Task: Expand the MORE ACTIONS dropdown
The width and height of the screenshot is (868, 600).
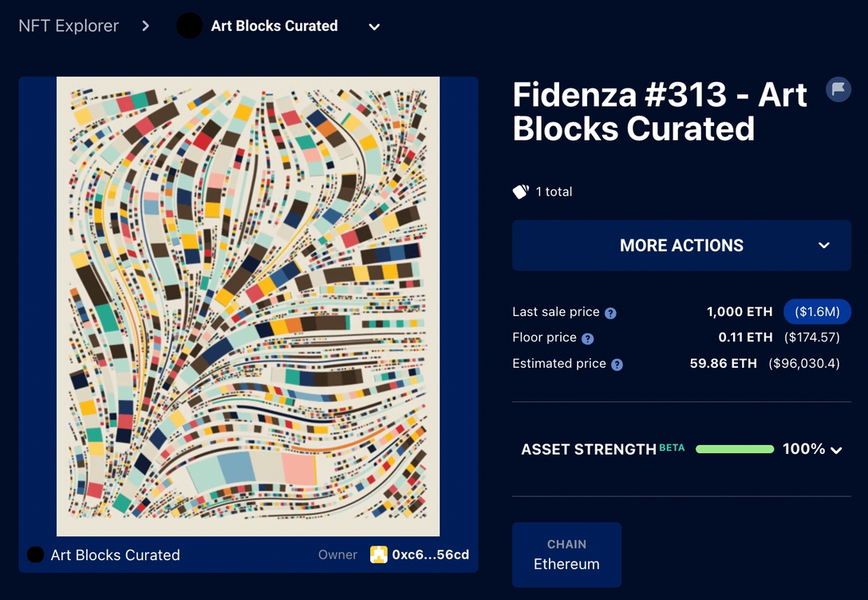Action: coord(824,246)
